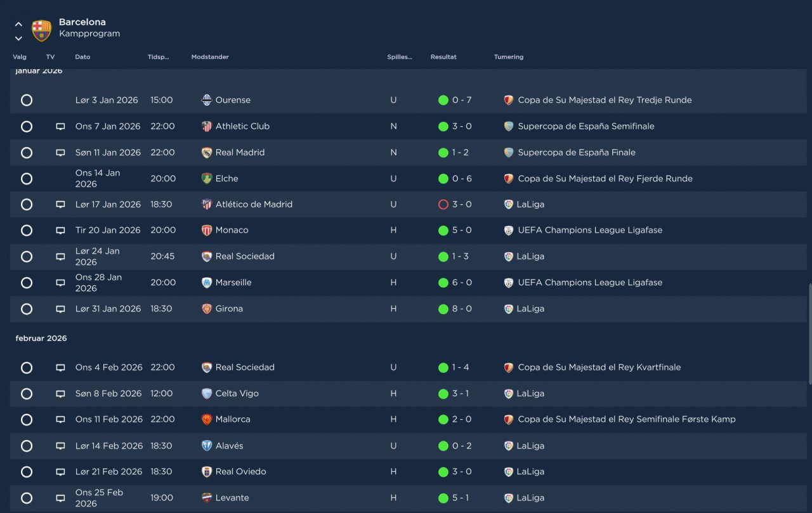Click the Real Madrid club badge
Image resolution: width=812 pixels, height=513 pixels.
(207, 152)
